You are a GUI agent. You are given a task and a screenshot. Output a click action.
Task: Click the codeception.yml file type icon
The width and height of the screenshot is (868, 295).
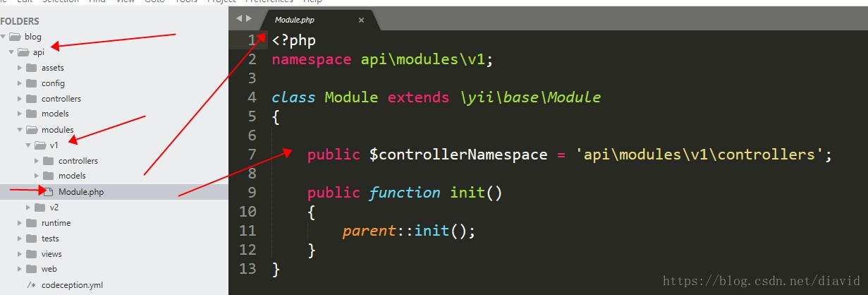pyautogui.click(x=31, y=285)
